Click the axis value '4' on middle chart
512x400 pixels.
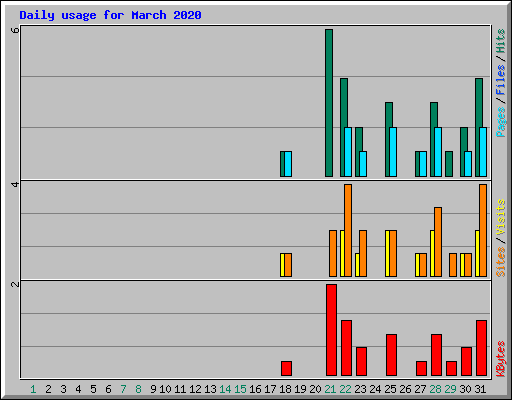[15, 184]
